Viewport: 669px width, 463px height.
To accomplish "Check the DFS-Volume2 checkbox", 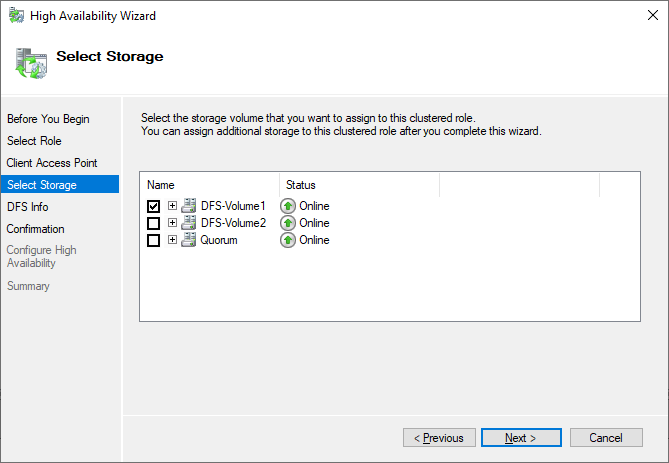I will (x=153, y=223).
